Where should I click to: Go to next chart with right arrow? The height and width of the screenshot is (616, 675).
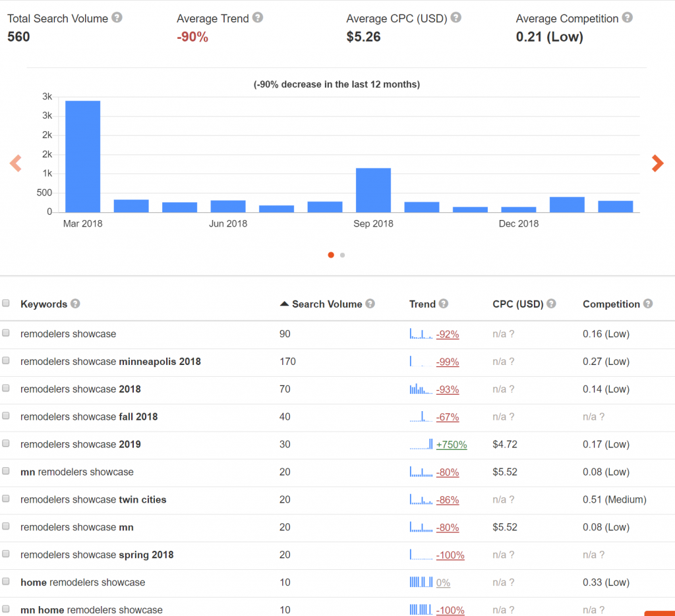click(x=657, y=163)
